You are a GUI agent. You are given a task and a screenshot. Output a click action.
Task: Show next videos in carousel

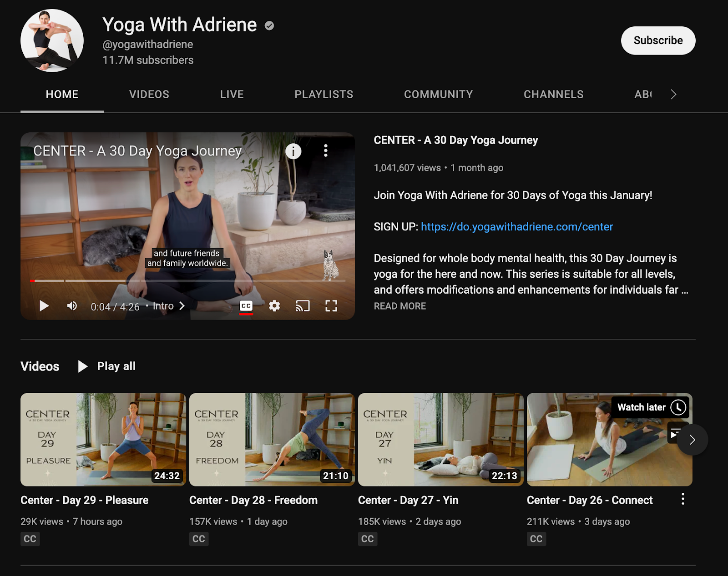click(x=693, y=440)
